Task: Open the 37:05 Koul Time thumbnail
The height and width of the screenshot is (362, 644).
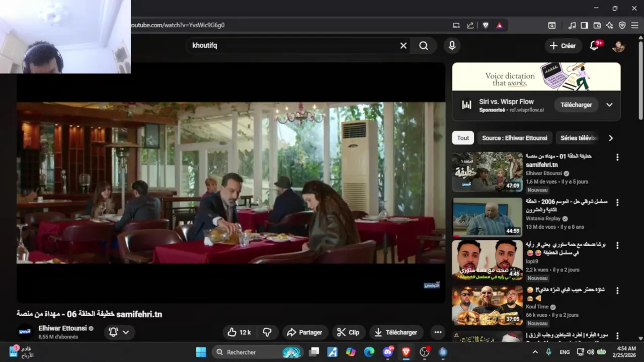Action: tap(487, 305)
